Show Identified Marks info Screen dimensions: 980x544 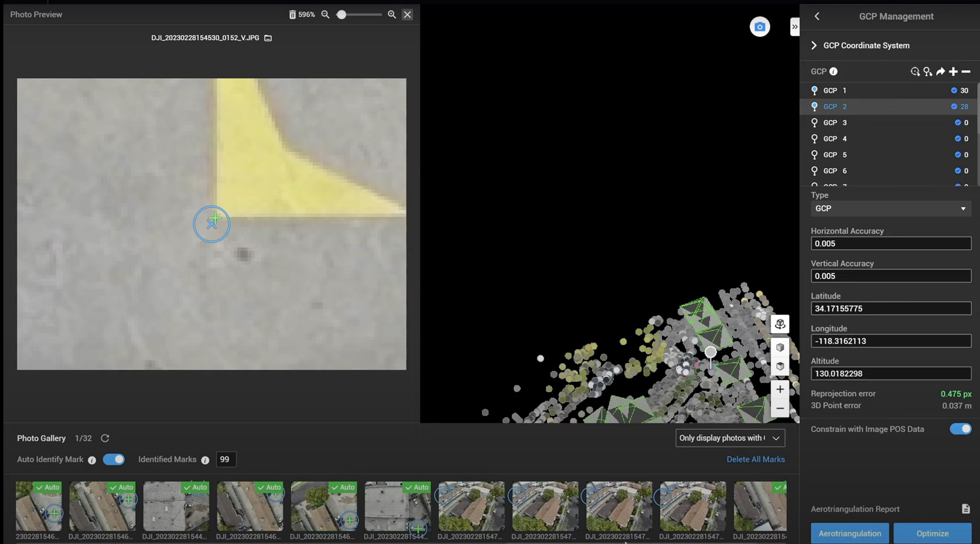click(x=205, y=460)
